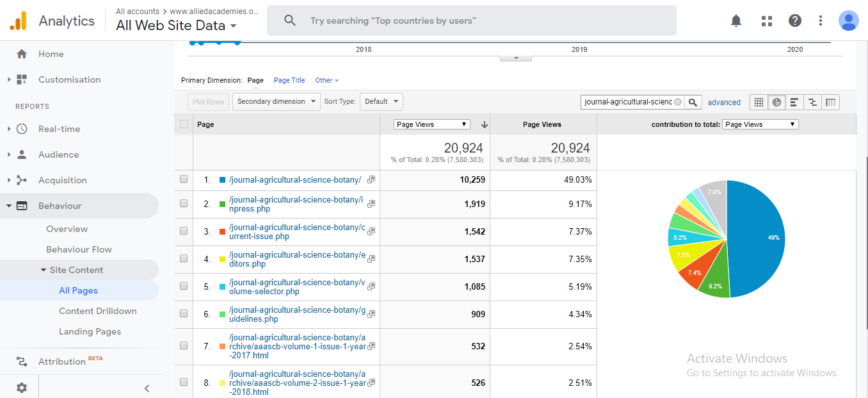This screenshot has height=398, width=868.
Task: Open the Secondary dimension dropdown
Action: point(276,101)
